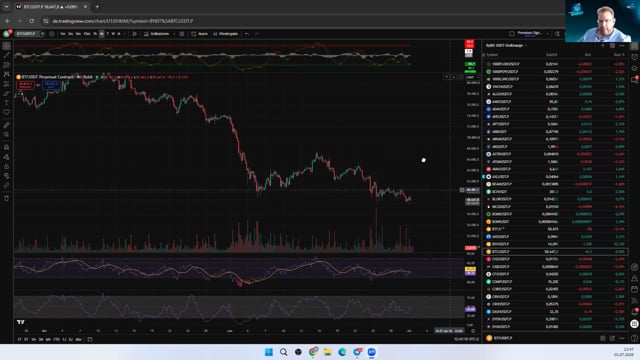This screenshot has width=640, height=360.
Task: Open watchlist advanced view icon
Action: [x=612, y=46]
